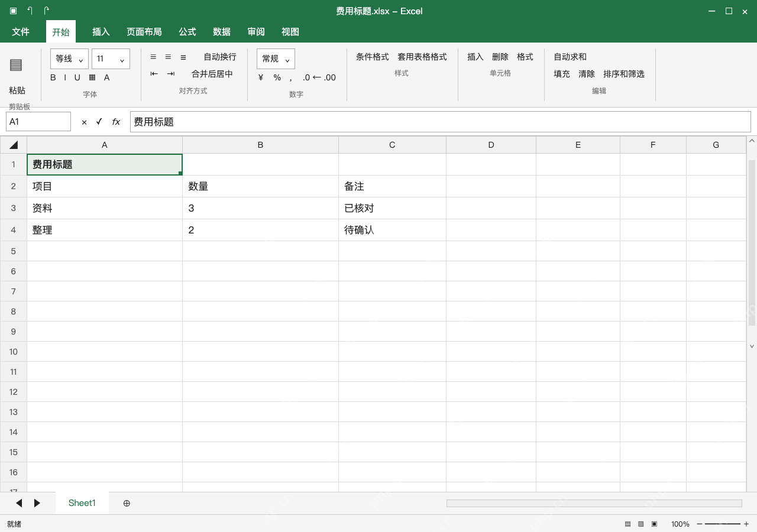Redo the last undone action

(46, 11)
